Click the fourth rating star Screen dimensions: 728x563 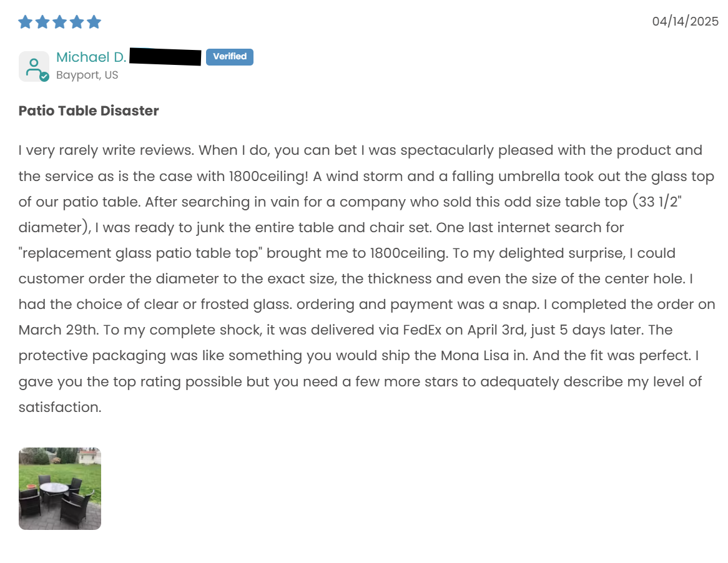[77, 22]
